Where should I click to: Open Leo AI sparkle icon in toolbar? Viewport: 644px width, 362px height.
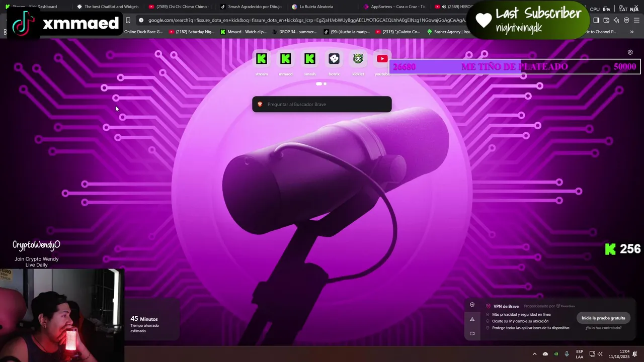616,20
